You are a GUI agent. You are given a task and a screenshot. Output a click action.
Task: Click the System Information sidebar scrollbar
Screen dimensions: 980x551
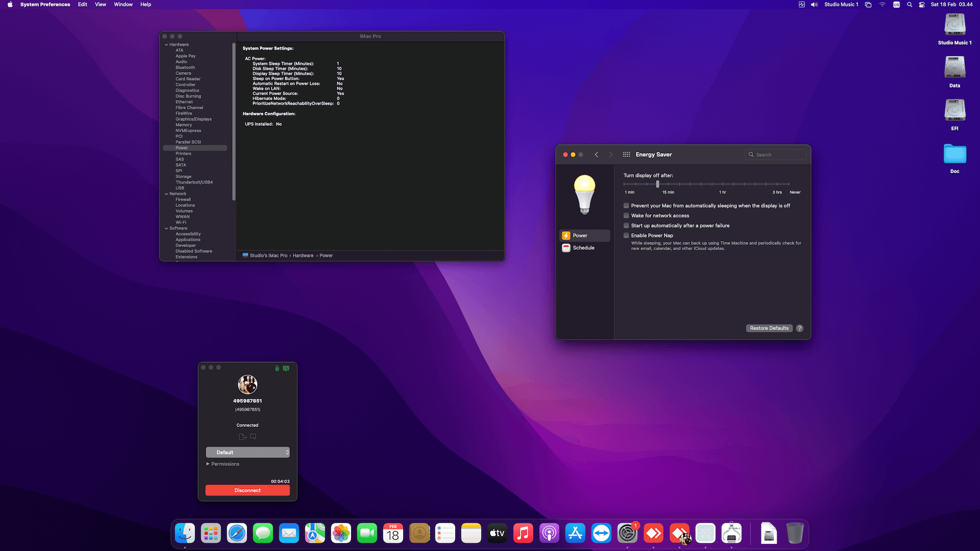pos(234,121)
